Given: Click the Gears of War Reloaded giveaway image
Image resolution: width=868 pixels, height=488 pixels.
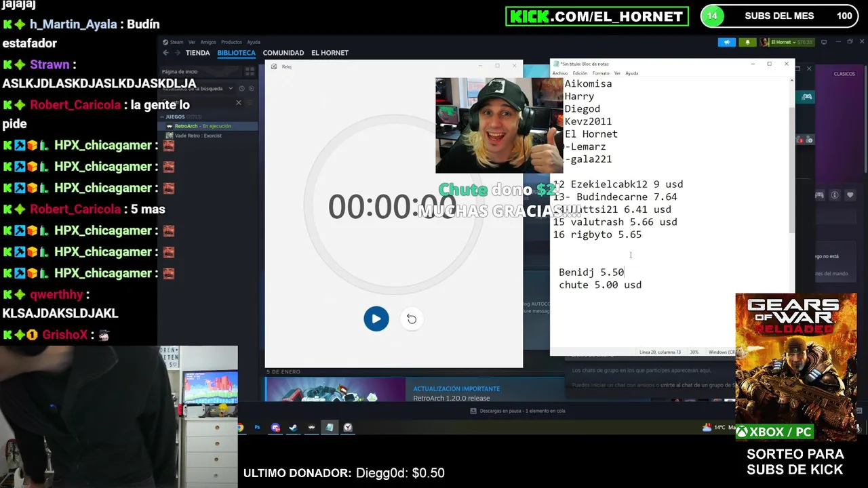Looking at the screenshot, I should tap(796, 366).
